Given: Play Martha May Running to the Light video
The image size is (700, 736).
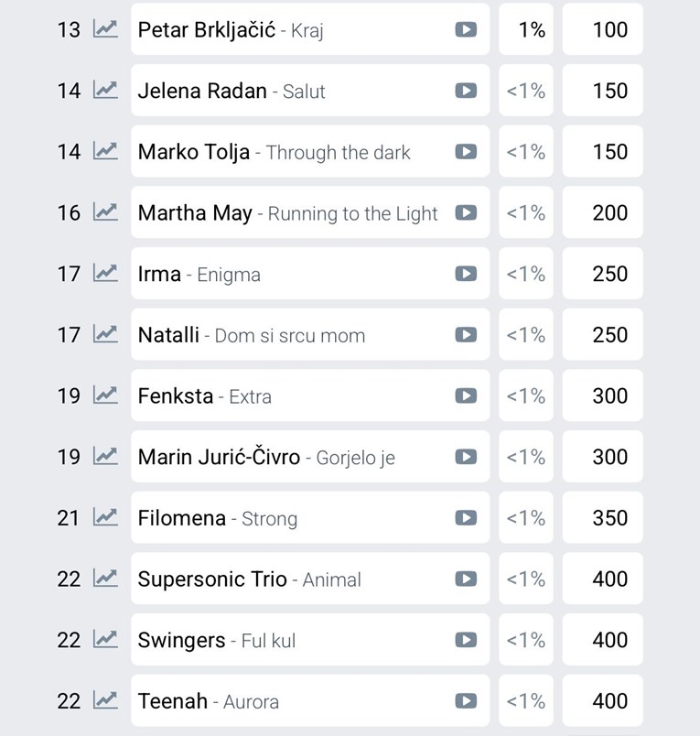Looking at the screenshot, I should (466, 212).
